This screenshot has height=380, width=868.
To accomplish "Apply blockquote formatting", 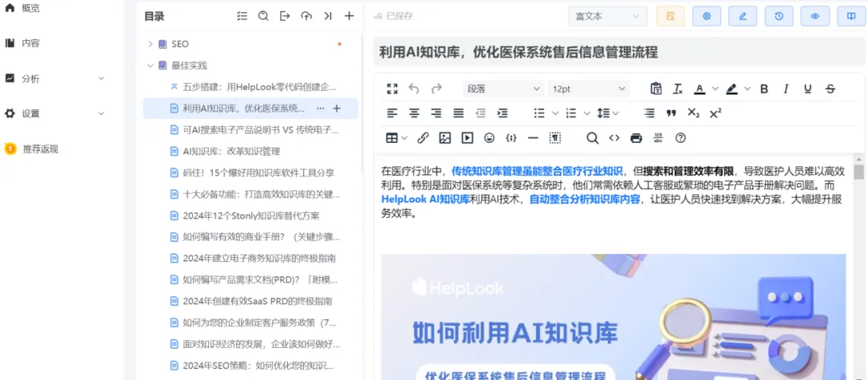I will click(x=671, y=113).
